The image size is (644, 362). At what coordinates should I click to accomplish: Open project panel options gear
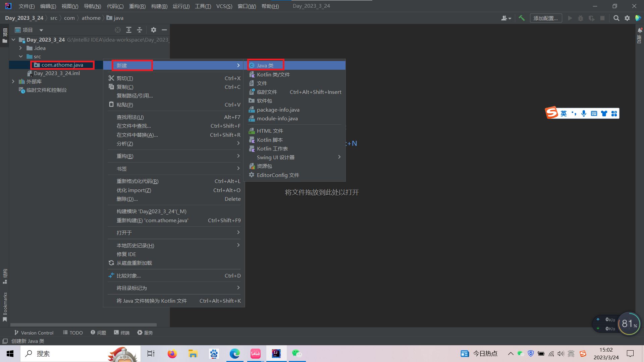click(153, 30)
